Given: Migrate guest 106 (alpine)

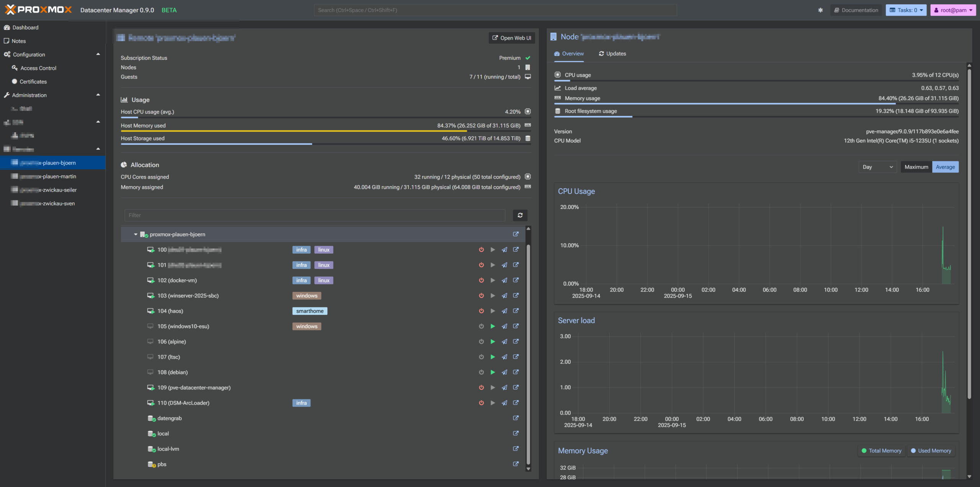Looking at the screenshot, I should point(504,341).
